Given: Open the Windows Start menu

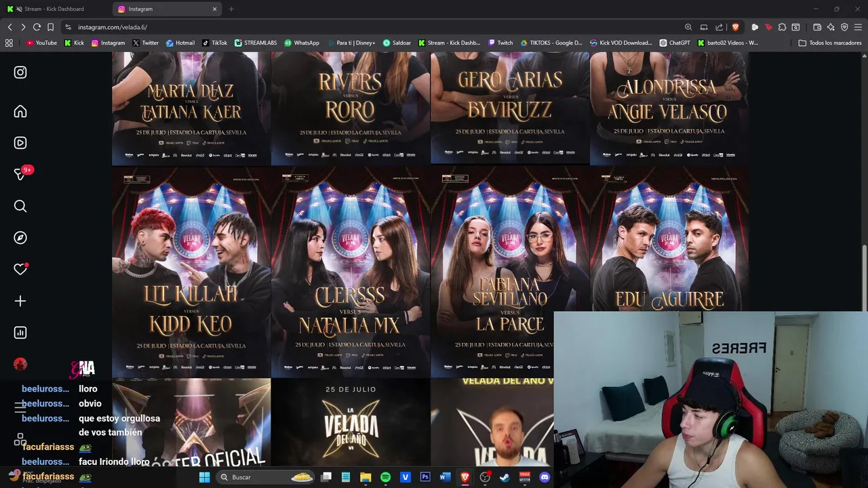Looking at the screenshot, I should pyautogui.click(x=204, y=477).
